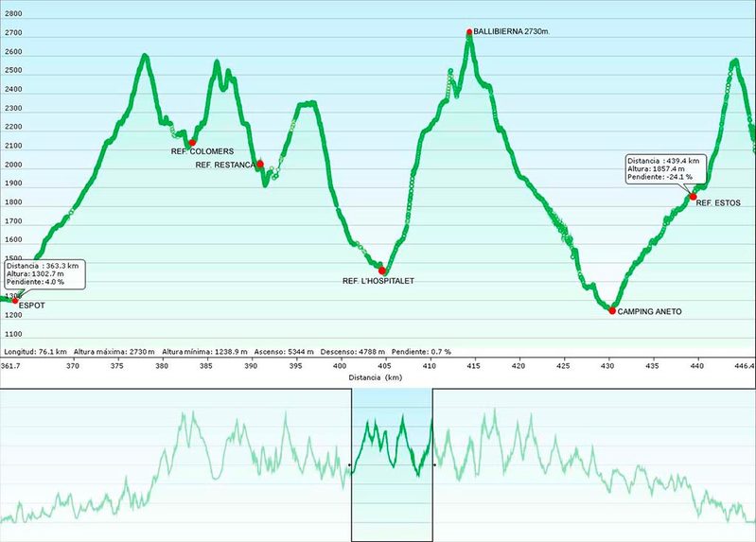Click the BALLIBIERNA summit red marker
The height and width of the screenshot is (542, 756).
[469, 32]
